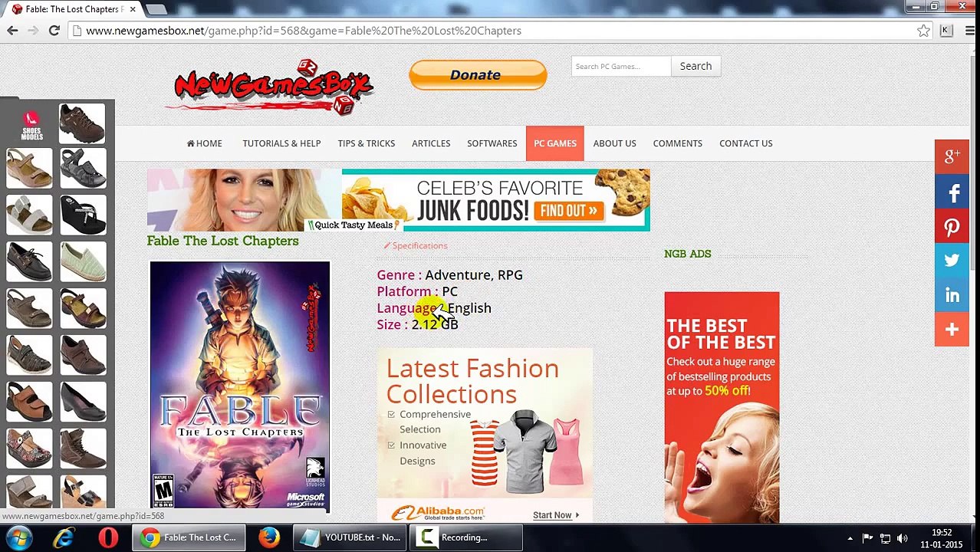Click the Chrome taskbar Fable window
Screen dimensions: 980x552
[189, 537]
